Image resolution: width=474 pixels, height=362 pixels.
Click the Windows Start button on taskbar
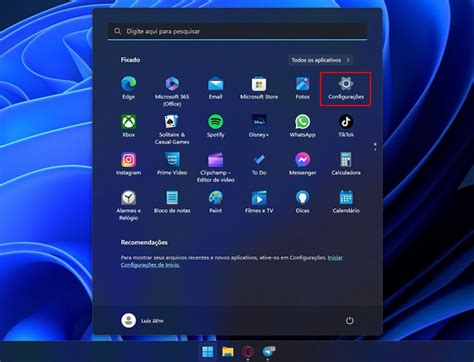click(x=208, y=352)
